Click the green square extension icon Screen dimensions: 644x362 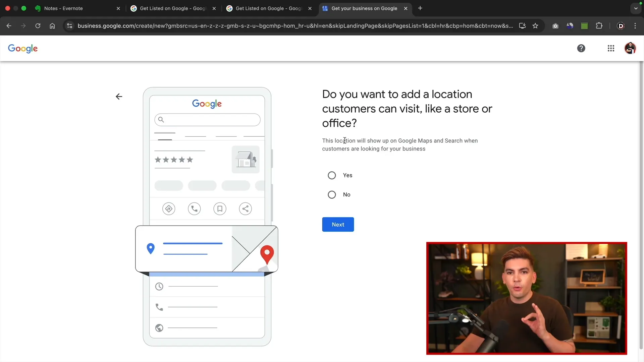click(584, 26)
